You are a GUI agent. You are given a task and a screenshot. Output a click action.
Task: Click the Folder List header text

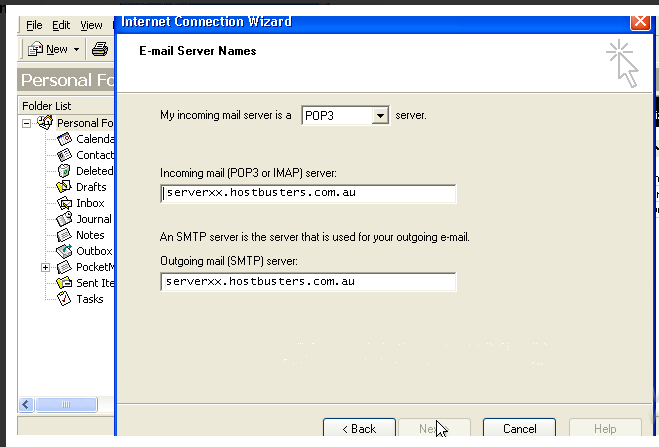click(47, 106)
